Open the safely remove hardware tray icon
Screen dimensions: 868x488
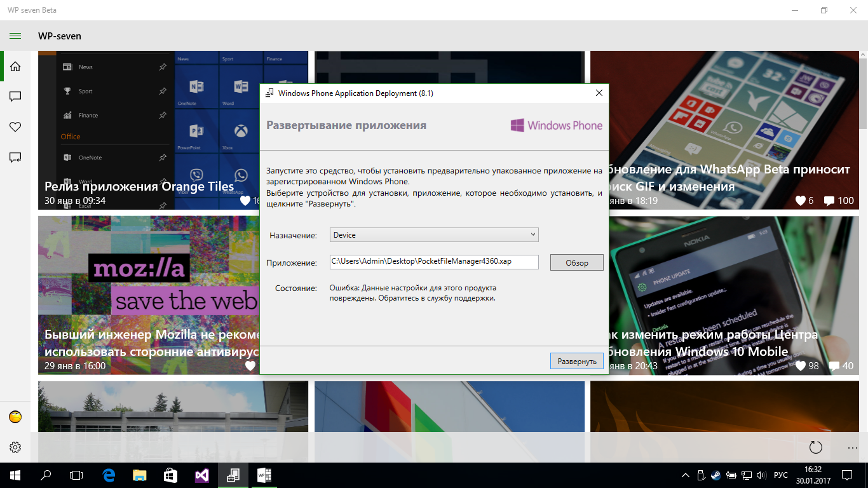(x=701, y=475)
